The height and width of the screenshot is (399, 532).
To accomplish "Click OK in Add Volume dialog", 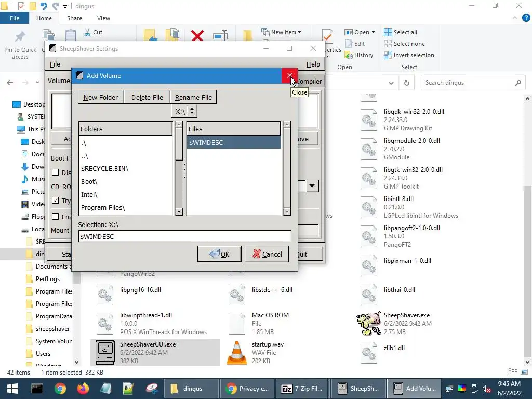I will (219, 254).
